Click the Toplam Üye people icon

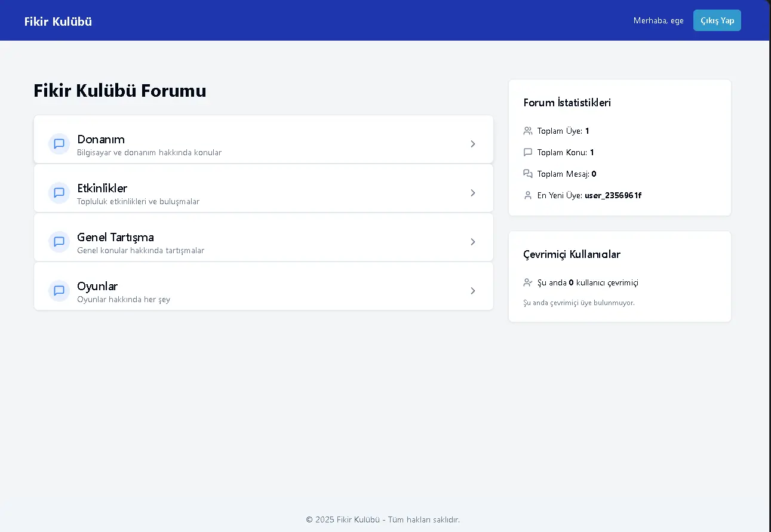point(527,131)
